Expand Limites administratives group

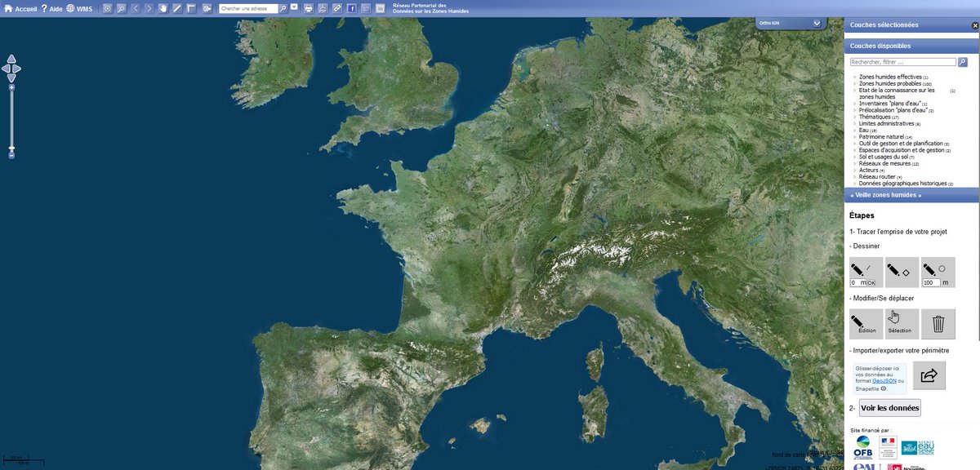click(x=887, y=123)
